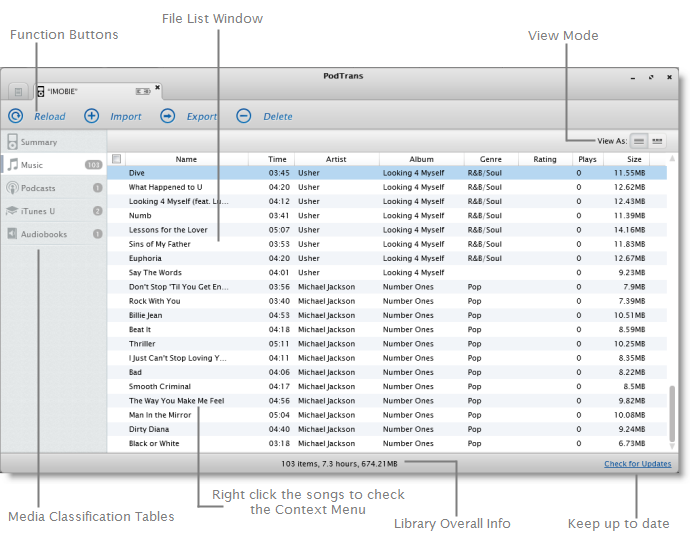Sort songs by the Size column header

634,159
